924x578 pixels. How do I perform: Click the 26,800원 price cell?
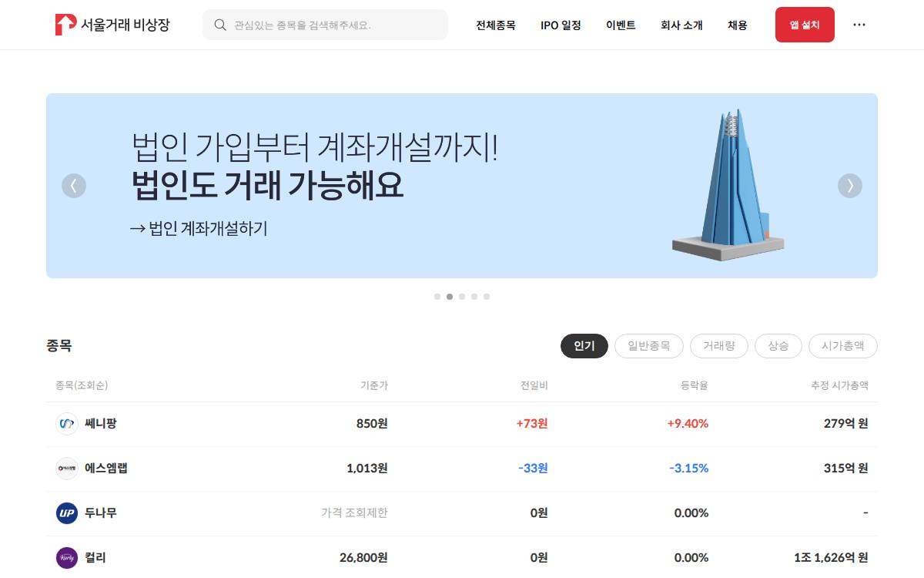[x=363, y=557]
